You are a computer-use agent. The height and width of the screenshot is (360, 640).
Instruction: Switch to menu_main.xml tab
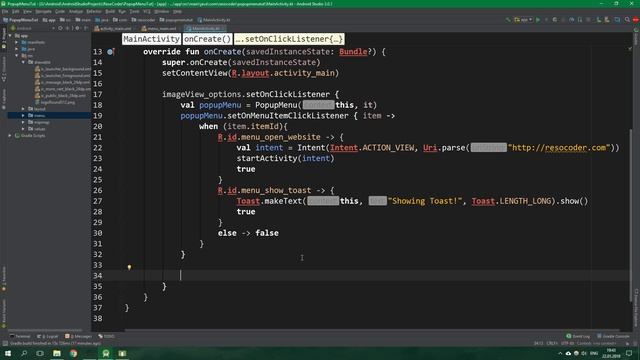tap(161, 29)
